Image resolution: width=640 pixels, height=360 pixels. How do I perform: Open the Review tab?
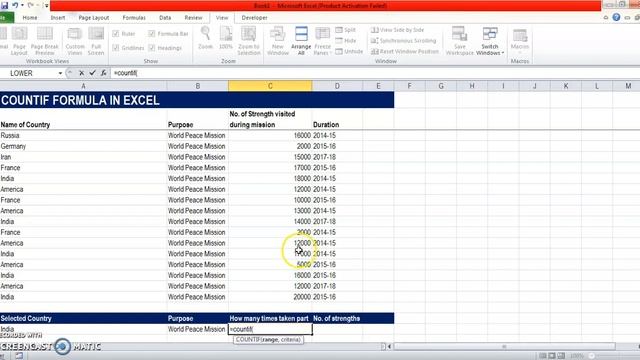[193, 18]
